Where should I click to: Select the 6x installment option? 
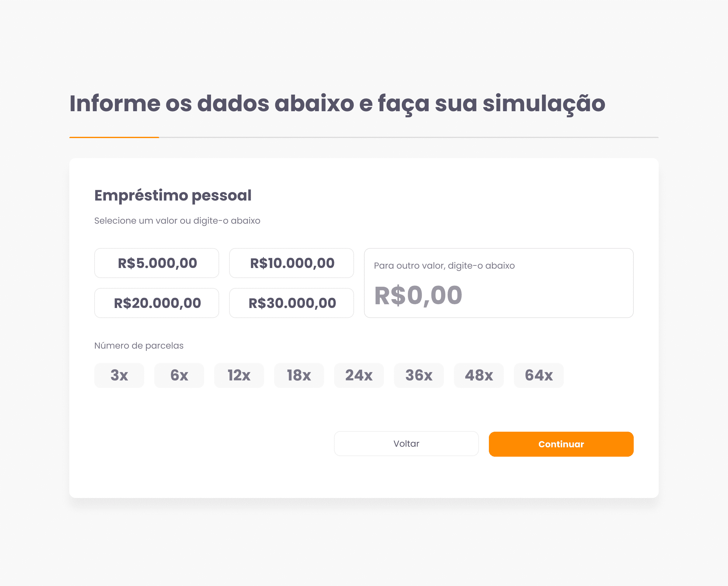pyautogui.click(x=179, y=375)
